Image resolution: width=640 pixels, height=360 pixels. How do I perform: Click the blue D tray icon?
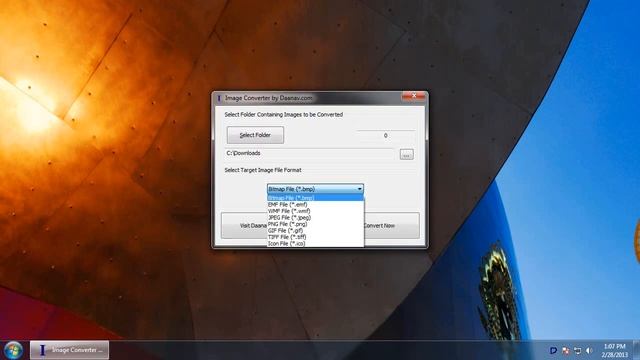[553, 351]
